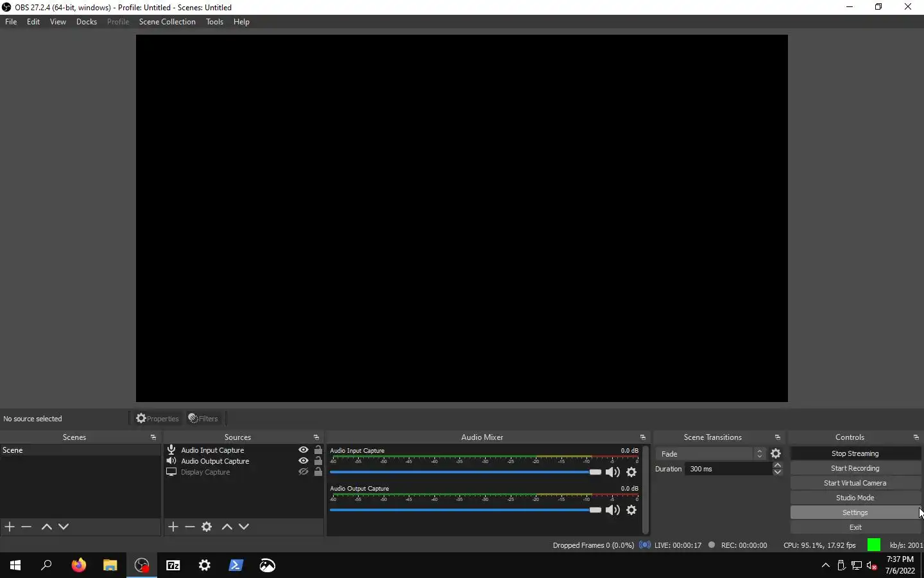Add a new scene with the plus icon
The height and width of the screenshot is (578, 924).
10,527
